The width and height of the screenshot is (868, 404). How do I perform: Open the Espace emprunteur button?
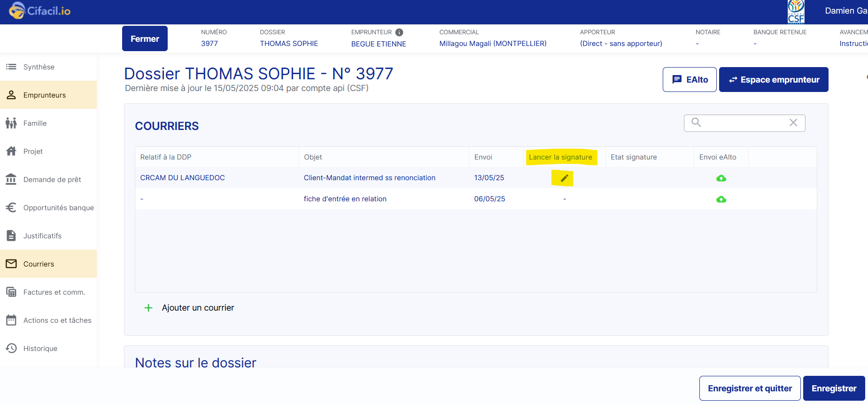[x=773, y=80]
